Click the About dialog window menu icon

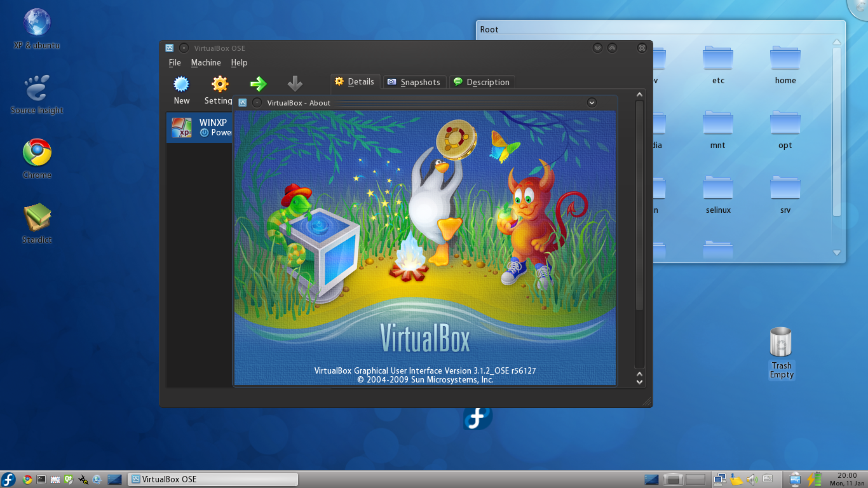pyautogui.click(x=242, y=103)
